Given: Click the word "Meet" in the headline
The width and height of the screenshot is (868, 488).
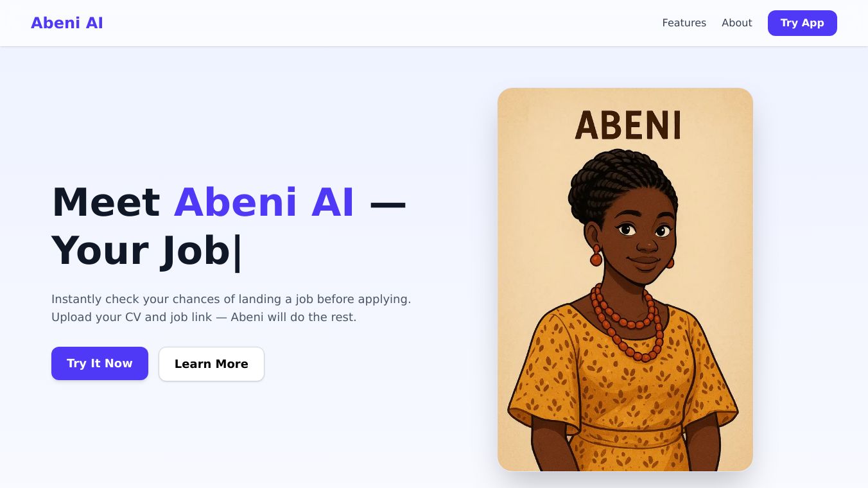Looking at the screenshot, I should (x=106, y=202).
